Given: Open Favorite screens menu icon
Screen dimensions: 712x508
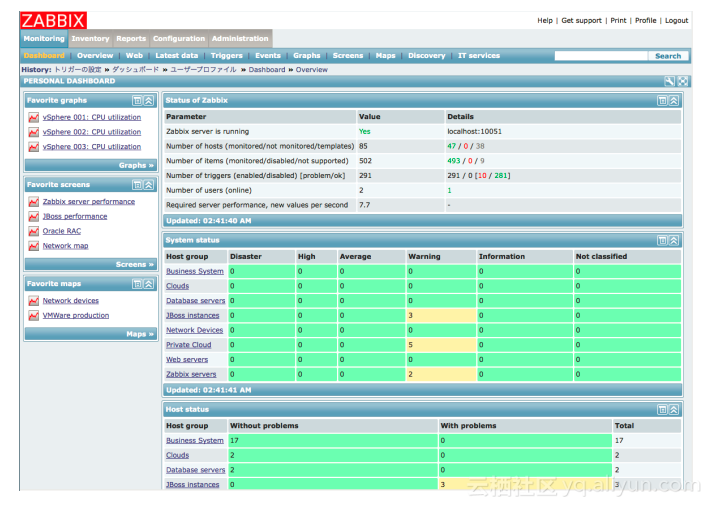Looking at the screenshot, I should [x=137, y=185].
